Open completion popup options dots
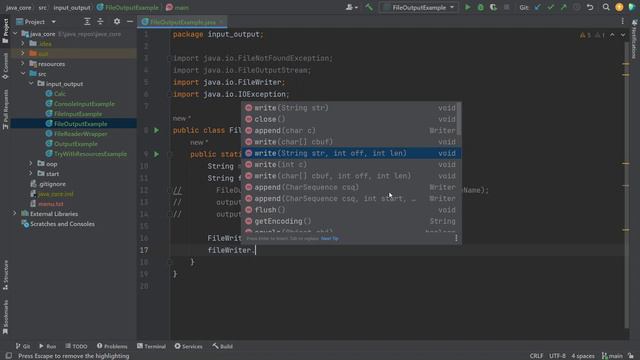 [456, 238]
